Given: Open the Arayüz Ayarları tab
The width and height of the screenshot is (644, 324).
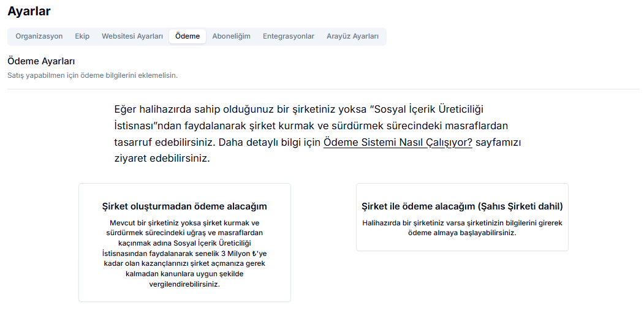Looking at the screenshot, I should click(352, 36).
